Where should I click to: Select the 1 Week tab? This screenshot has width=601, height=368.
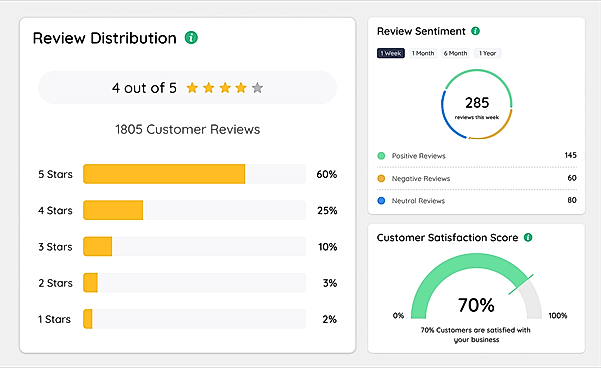[391, 53]
